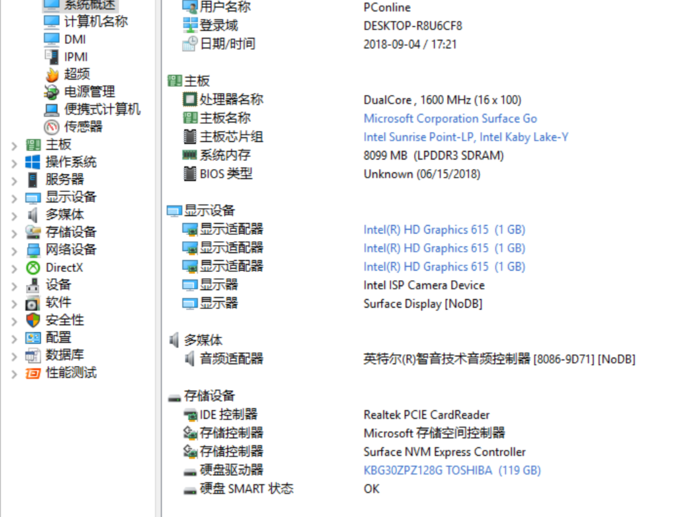Expand the 存储设备 tree node

[14, 233]
